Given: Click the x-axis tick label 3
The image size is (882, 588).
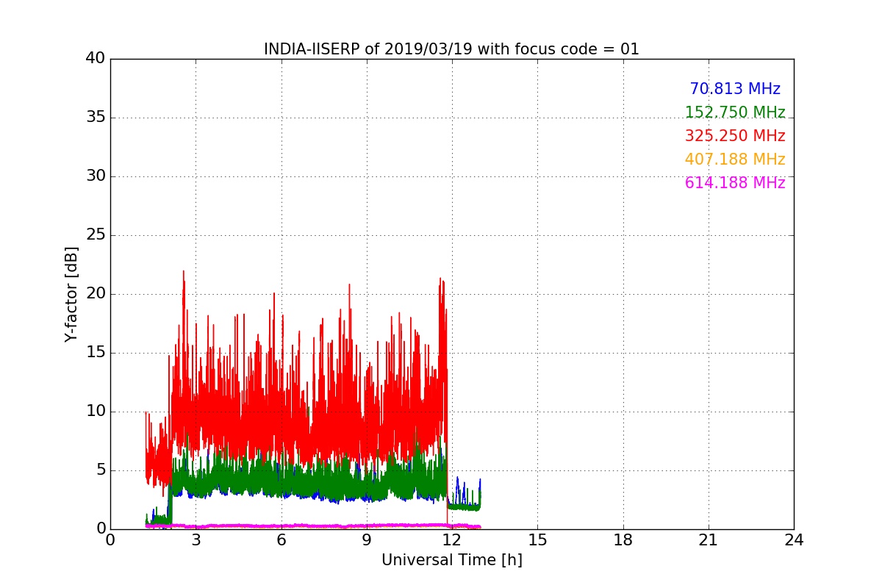Looking at the screenshot, I should 196,539.
